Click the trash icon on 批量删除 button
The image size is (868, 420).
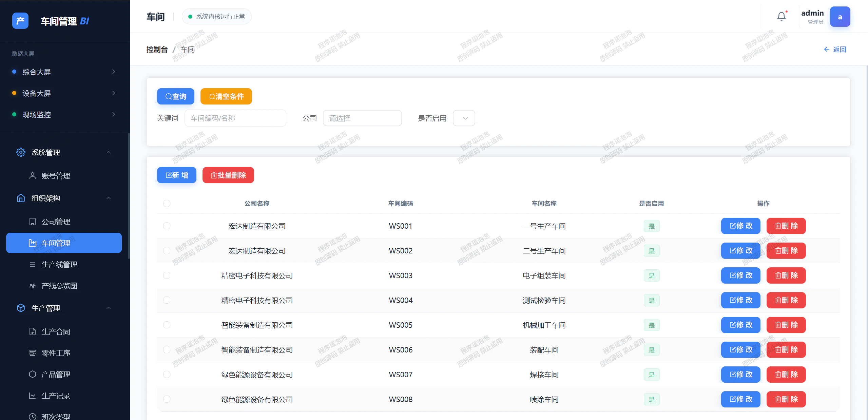click(214, 175)
